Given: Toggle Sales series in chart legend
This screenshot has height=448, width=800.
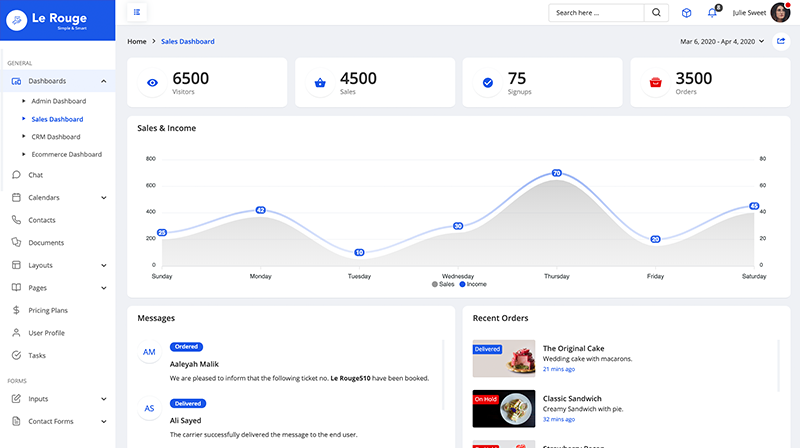Looking at the screenshot, I should coord(443,285).
